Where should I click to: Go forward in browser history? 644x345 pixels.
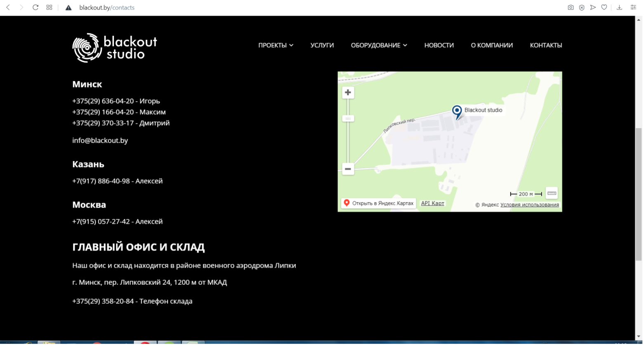pyautogui.click(x=21, y=7)
